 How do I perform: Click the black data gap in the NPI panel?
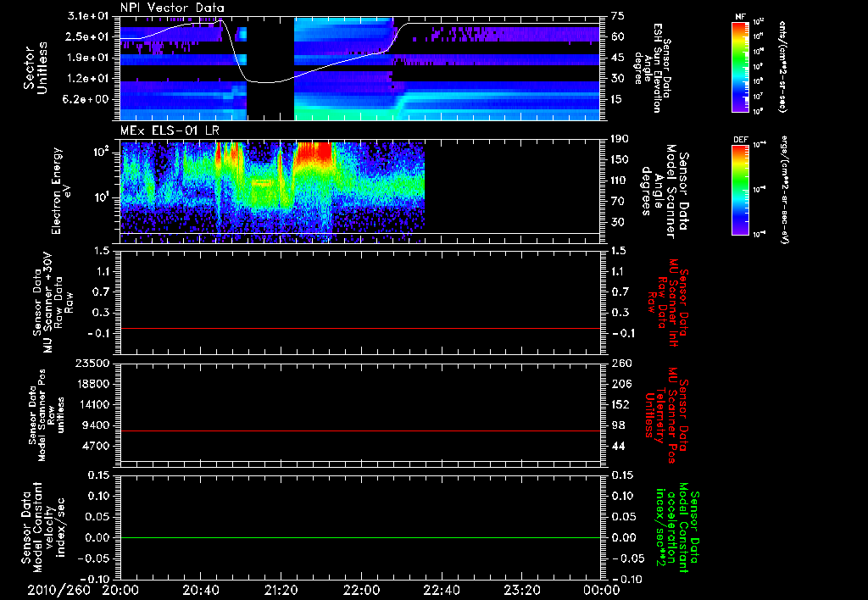[270, 68]
